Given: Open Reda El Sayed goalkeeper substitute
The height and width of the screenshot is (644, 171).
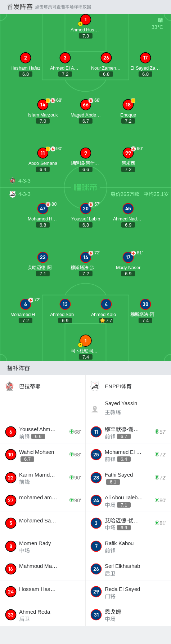Looking at the screenshot, I should pos(128,592).
